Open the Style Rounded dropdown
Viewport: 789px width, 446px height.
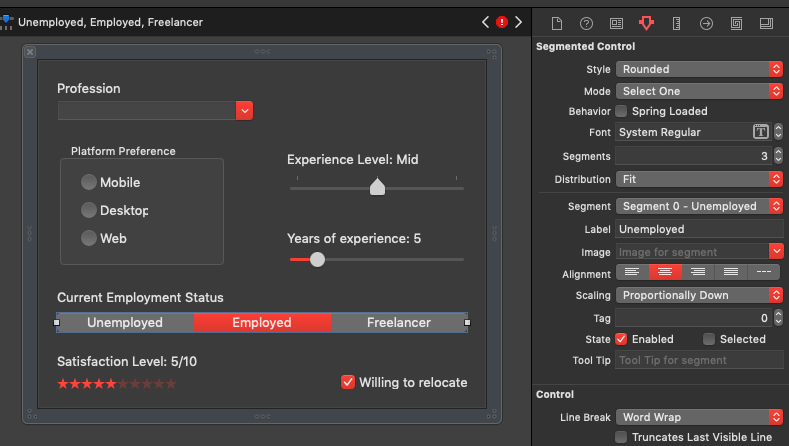(x=775, y=69)
